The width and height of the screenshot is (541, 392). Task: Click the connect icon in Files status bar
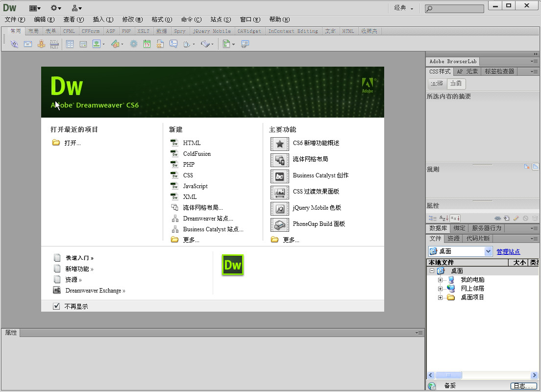432,386
